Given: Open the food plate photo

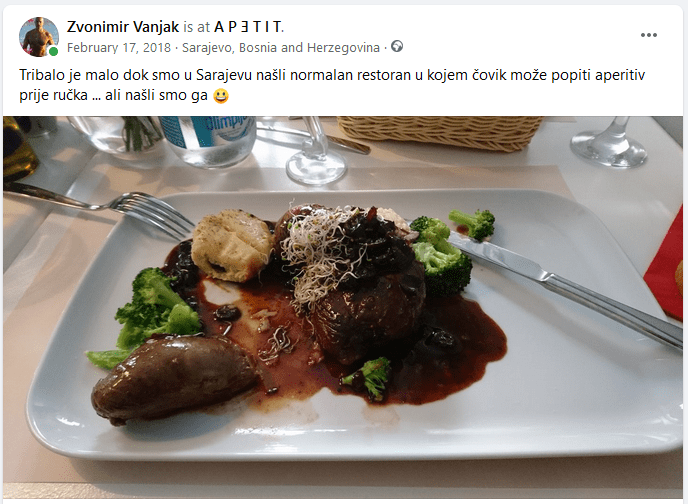Looking at the screenshot, I should tap(343, 307).
